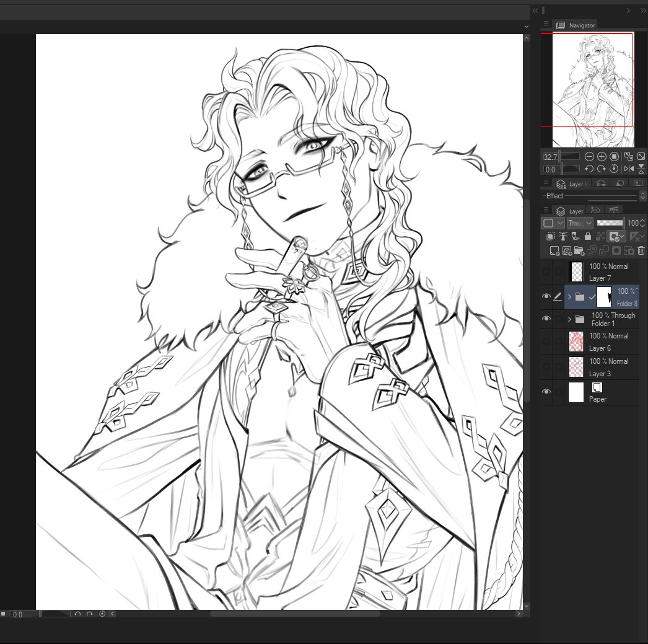Toggle Set as Reference Layer lighthouse icon
Image resolution: width=648 pixels, height=644 pixels.
tap(563, 236)
